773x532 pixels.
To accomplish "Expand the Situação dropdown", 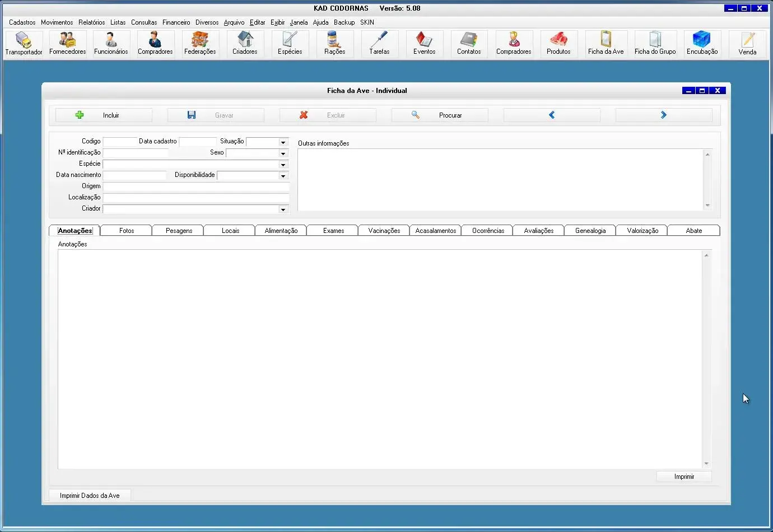I will click(283, 142).
